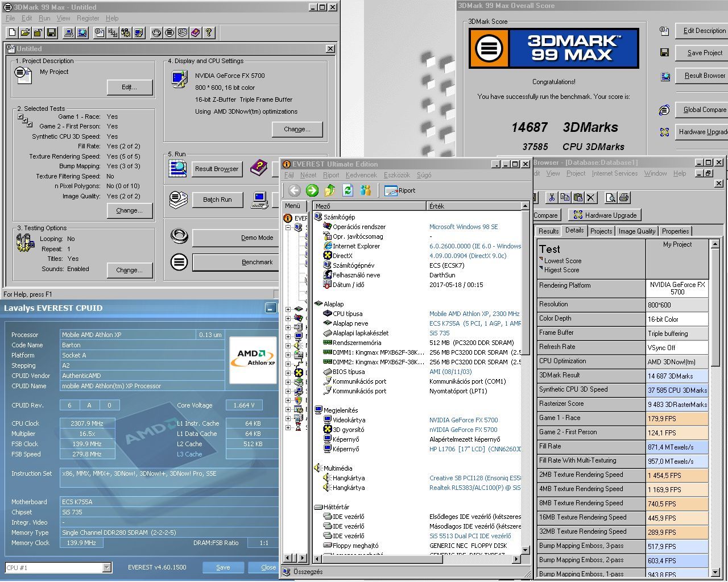Click Demo Mode button

236,238
